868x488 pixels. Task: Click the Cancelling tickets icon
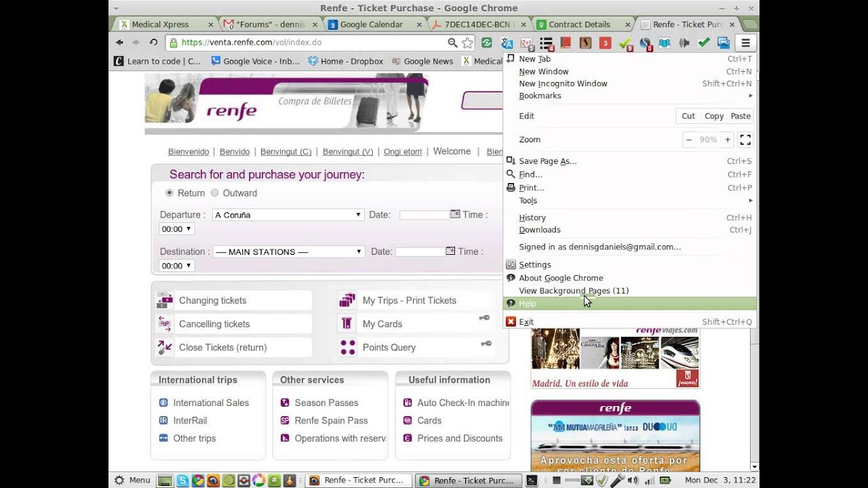click(165, 323)
